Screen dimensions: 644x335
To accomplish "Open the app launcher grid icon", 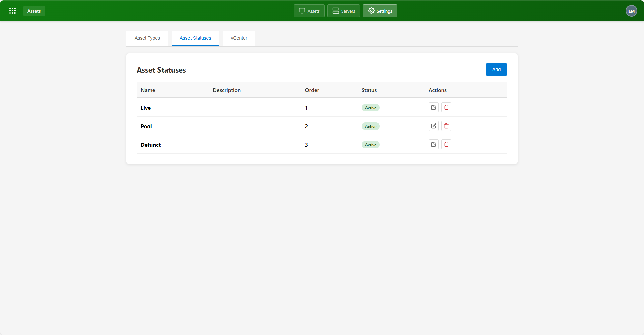I will 12,11.
